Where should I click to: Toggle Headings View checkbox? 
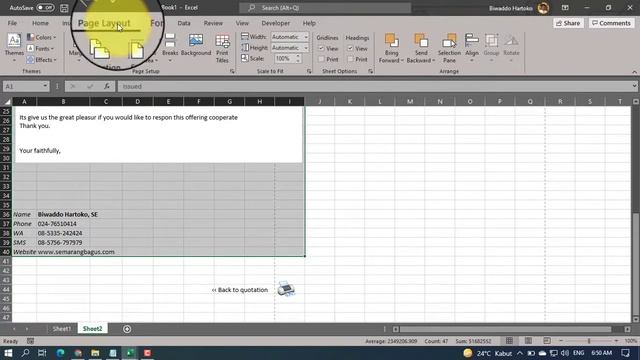click(350, 49)
